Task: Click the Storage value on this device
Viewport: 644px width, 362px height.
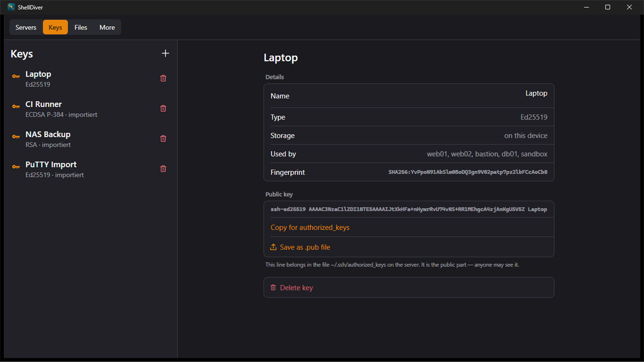Action: pyautogui.click(x=526, y=136)
